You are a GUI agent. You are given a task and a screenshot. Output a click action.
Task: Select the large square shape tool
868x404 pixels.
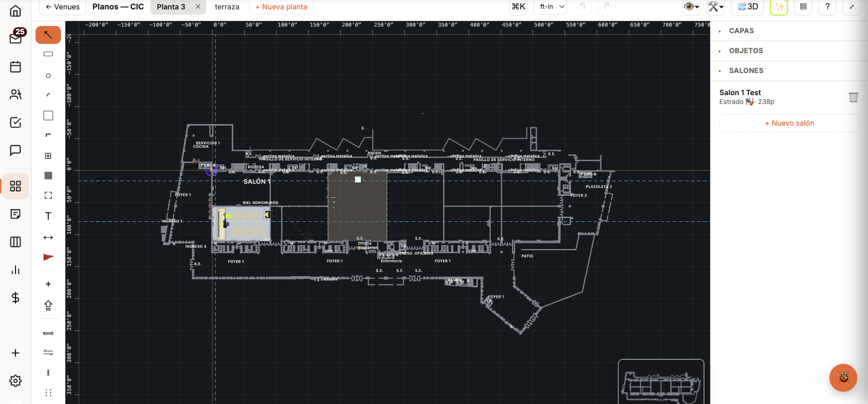click(48, 116)
